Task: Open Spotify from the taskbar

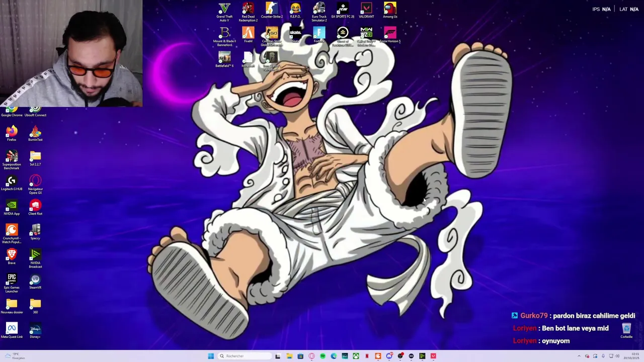Action: [323, 356]
